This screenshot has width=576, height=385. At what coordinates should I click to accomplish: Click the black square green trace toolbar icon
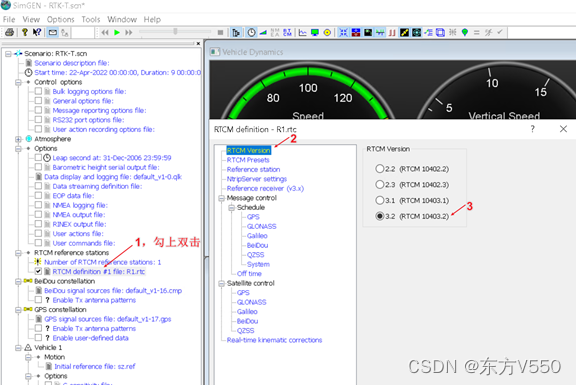click(368, 32)
